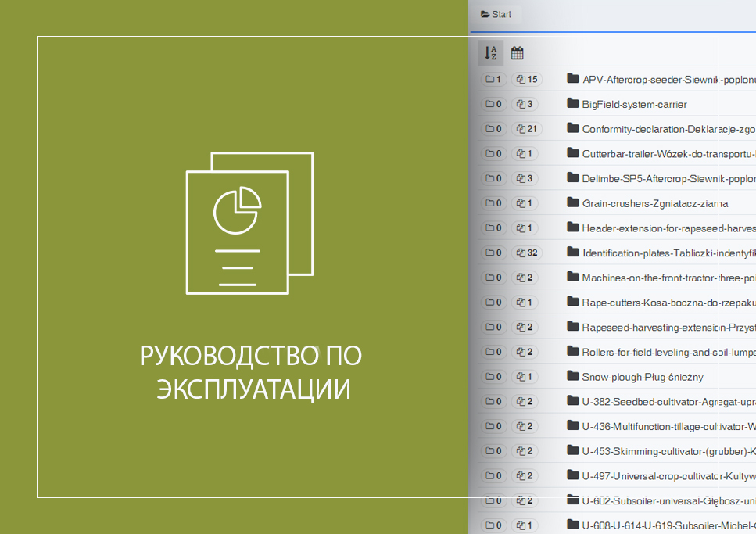Open U-602-Subsoiler-universal folder
This screenshot has width=756, height=534.
coord(668,500)
